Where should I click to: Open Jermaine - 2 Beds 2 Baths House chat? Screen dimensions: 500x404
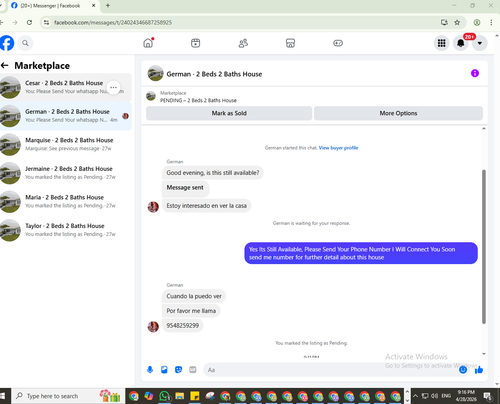click(x=66, y=173)
